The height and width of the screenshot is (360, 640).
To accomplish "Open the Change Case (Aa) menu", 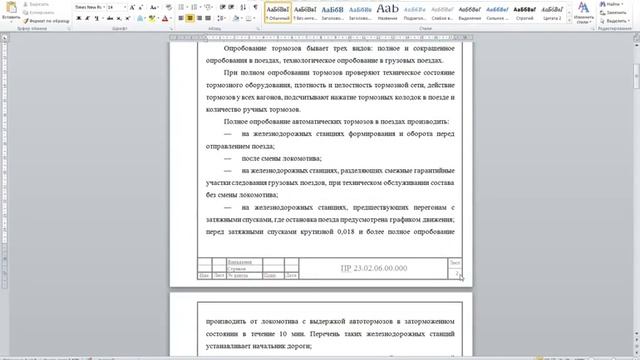I will click(x=153, y=7).
